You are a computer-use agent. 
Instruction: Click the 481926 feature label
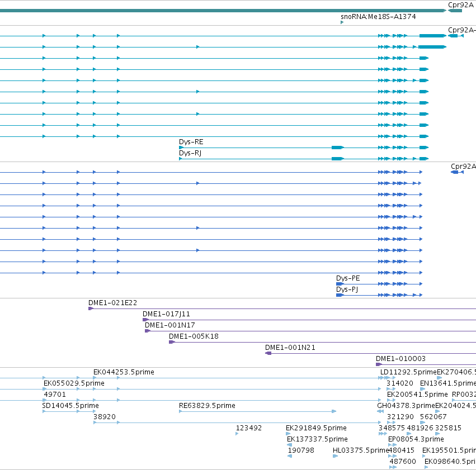420,428
